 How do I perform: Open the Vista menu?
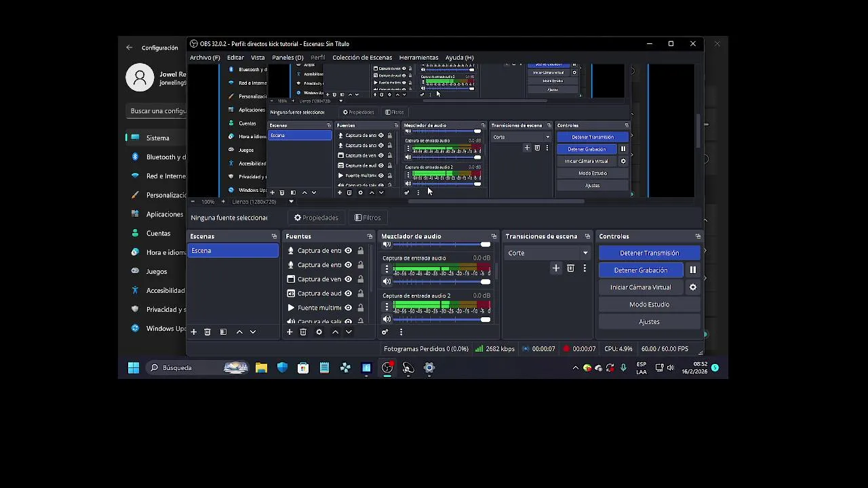258,58
